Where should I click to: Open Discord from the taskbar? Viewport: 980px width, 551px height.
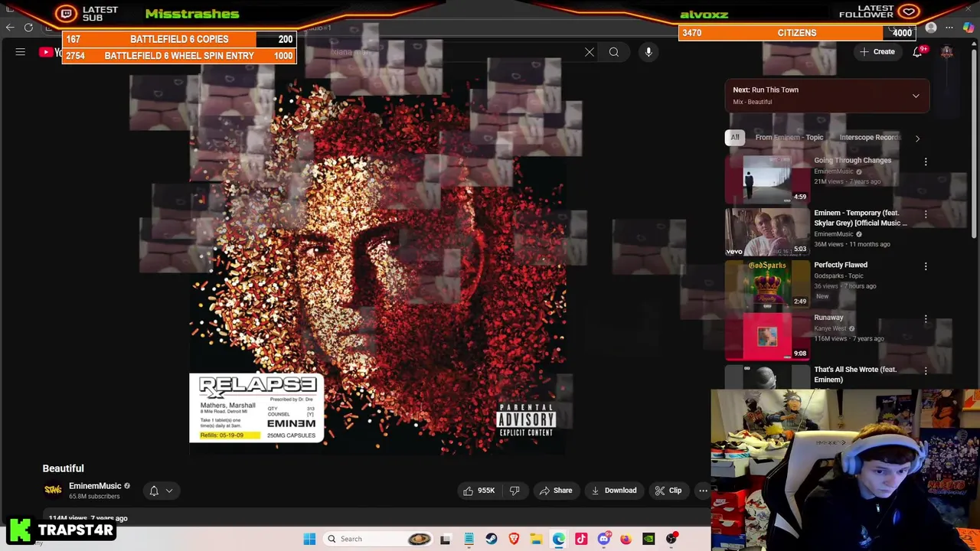click(604, 539)
